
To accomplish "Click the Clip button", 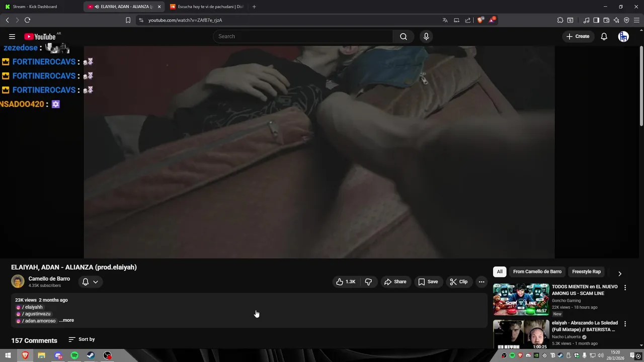I will (x=459, y=282).
